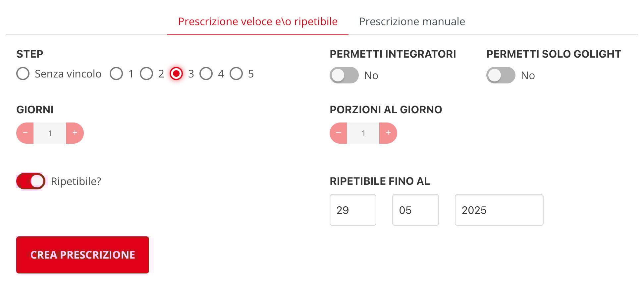This screenshot has height=294, width=644.
Task: Select step 3 radio button
Action: tap(176, 73)
